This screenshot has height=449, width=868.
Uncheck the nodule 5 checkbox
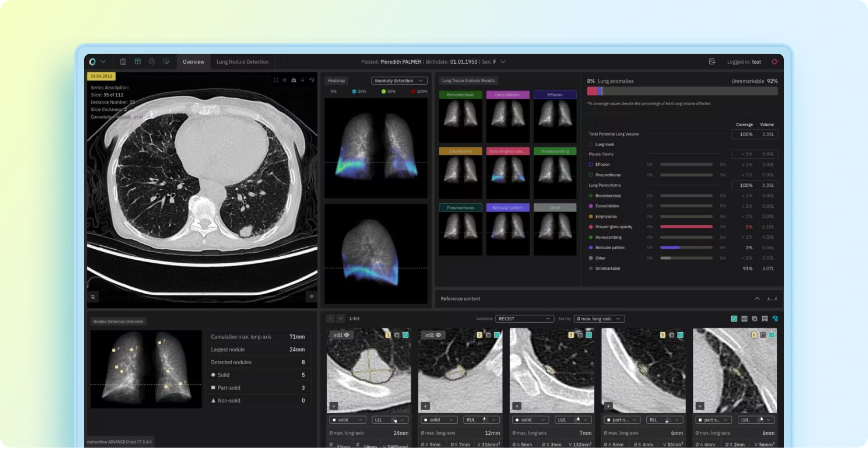point(680,335)
